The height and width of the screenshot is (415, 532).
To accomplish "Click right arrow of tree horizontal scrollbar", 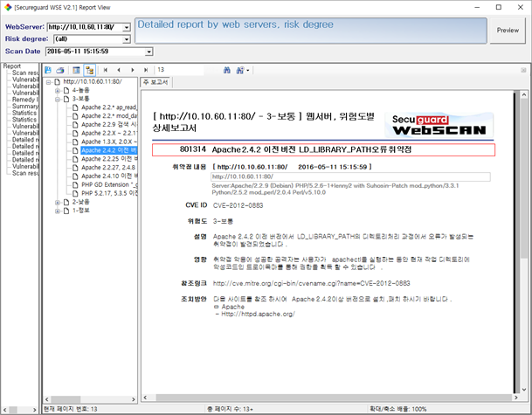I will click(134, 399).
